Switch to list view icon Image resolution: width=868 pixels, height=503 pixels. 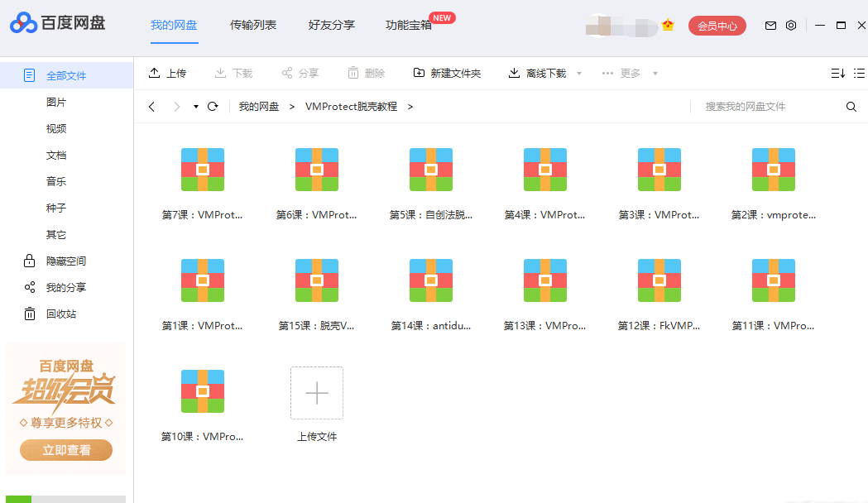point(859,73)
